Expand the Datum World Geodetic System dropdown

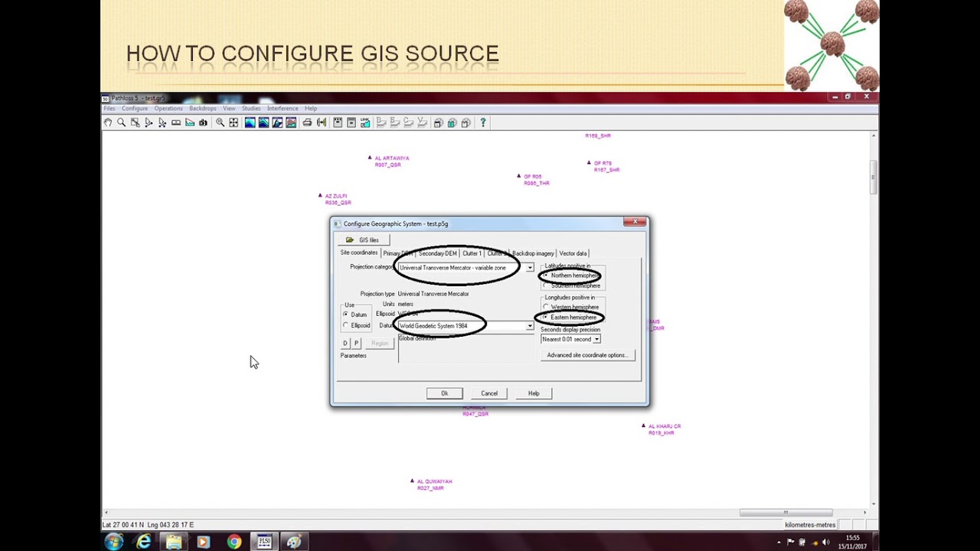point(529,326)
